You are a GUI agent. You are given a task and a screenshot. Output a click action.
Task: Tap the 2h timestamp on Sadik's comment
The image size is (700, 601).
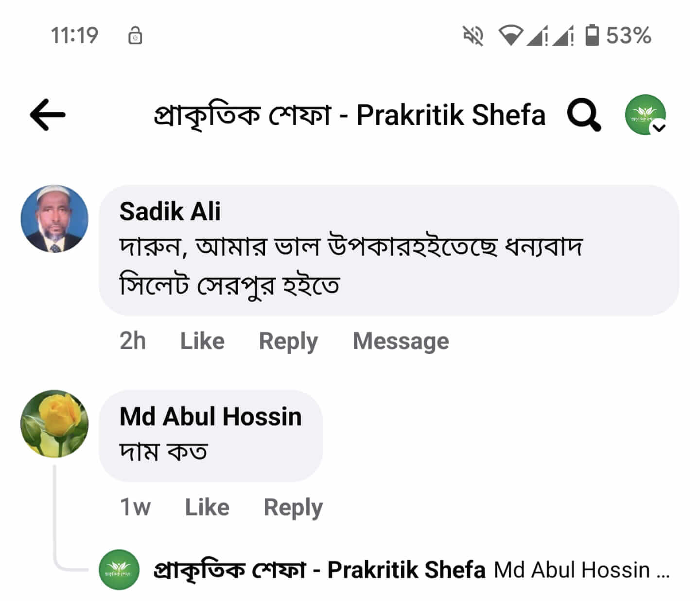(132, 341)
